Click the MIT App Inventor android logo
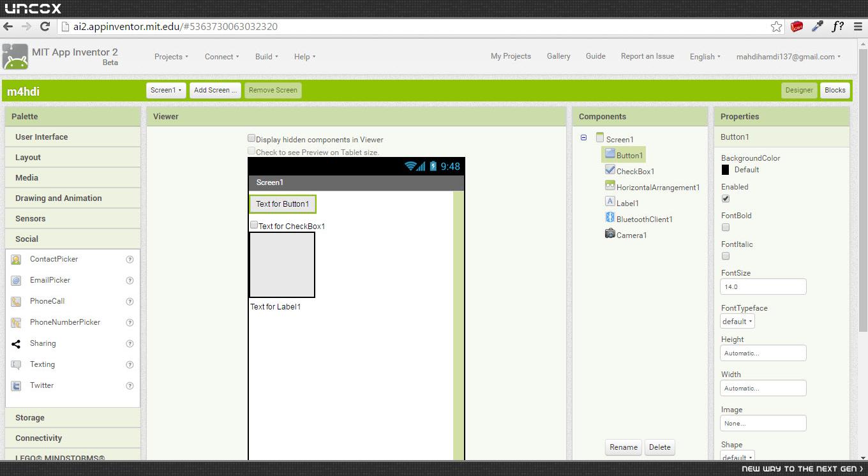This screenshot has height=476, width=868. [x=15, y=57]
